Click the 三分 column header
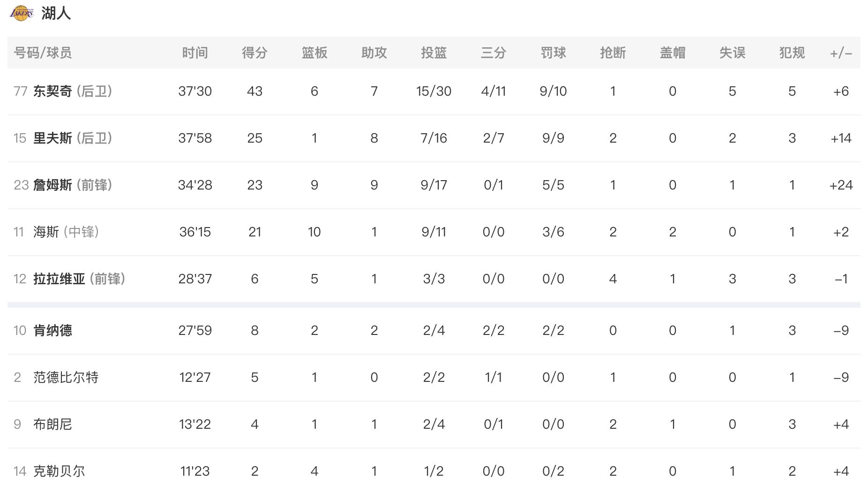Screen dimensions: 868x486 pos(494,53)
